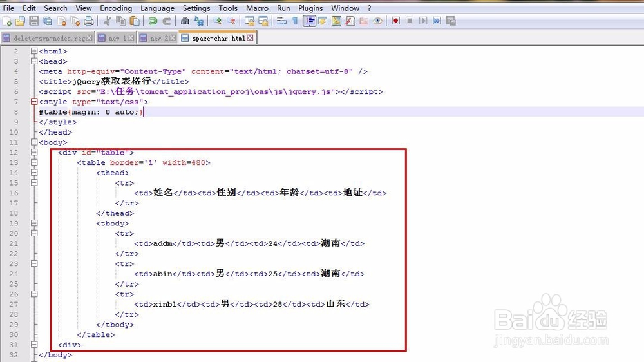Print the document using printer icon
644x362 pixels.
point(89,21)
